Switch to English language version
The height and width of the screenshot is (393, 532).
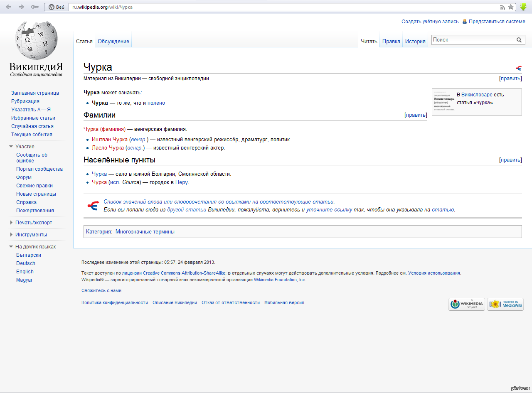tap(25, 272)
